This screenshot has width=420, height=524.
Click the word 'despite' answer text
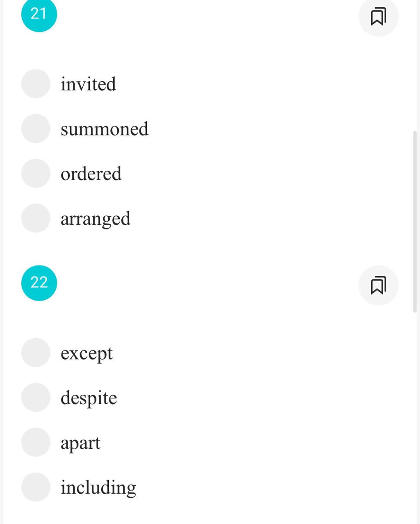[89, 398]
